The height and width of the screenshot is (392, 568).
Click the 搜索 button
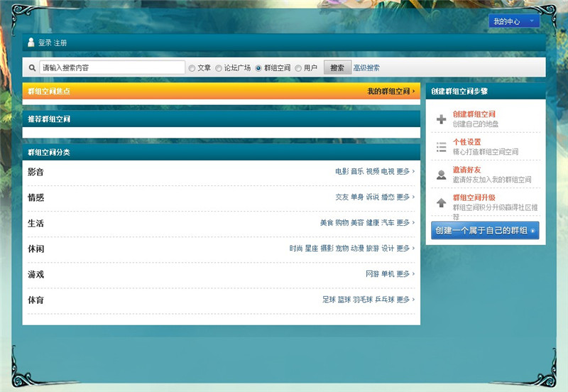point(337,67)
